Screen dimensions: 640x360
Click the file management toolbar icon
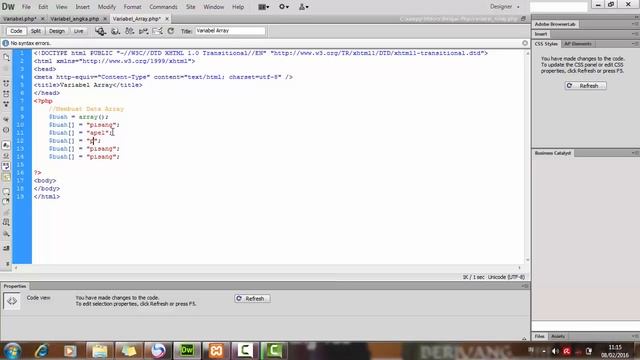(100, 31)
